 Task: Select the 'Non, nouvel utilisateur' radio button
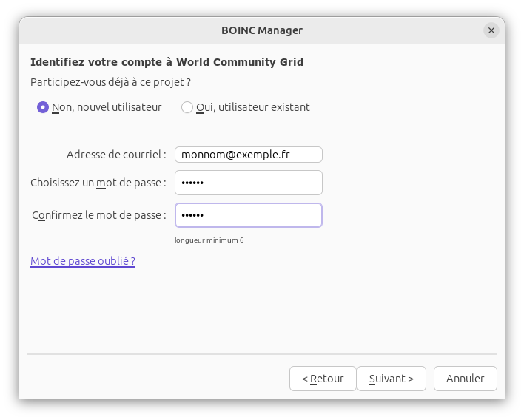(x=43, y=107)
